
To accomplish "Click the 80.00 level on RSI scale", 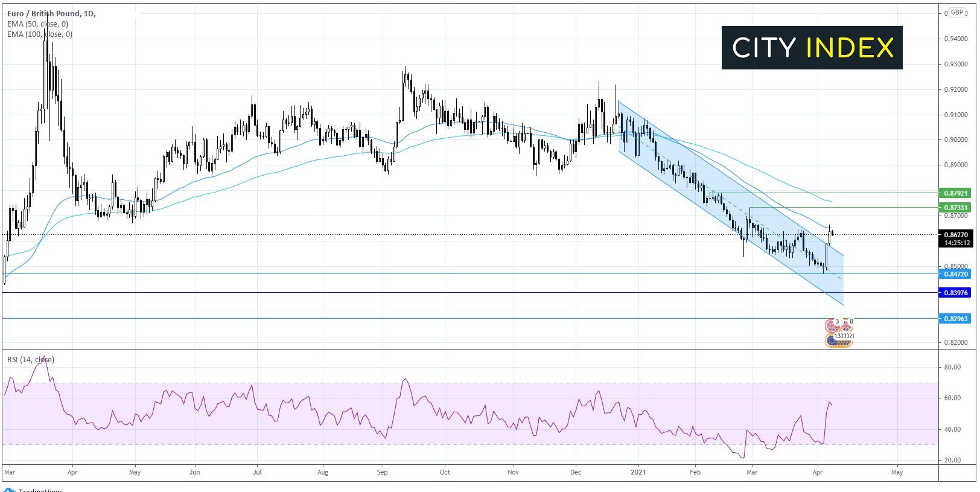I will click(952, 367).
